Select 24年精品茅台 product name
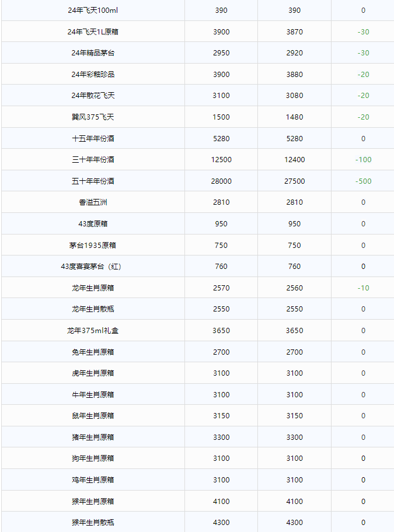The height and width of the screenshot is (532, 394). coord(93,53)
